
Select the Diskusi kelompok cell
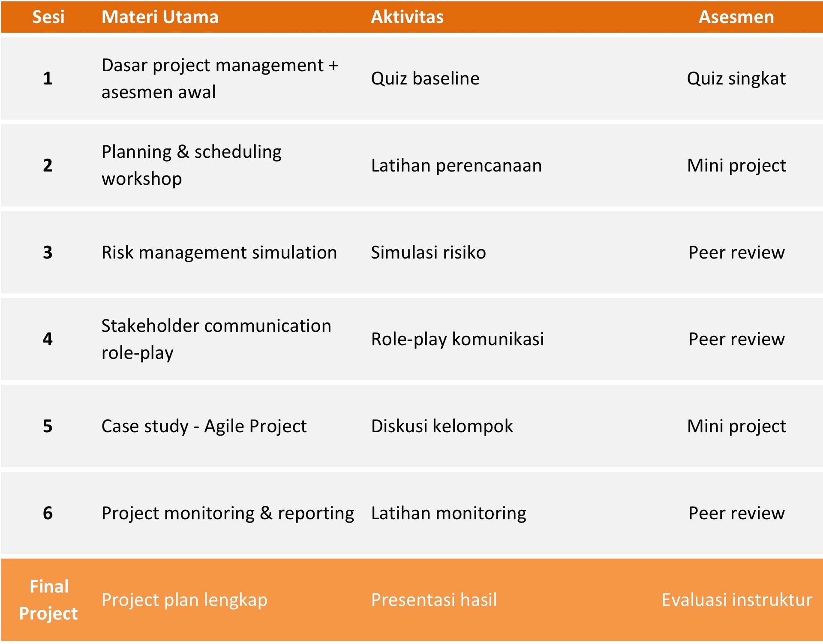[442, 426]
